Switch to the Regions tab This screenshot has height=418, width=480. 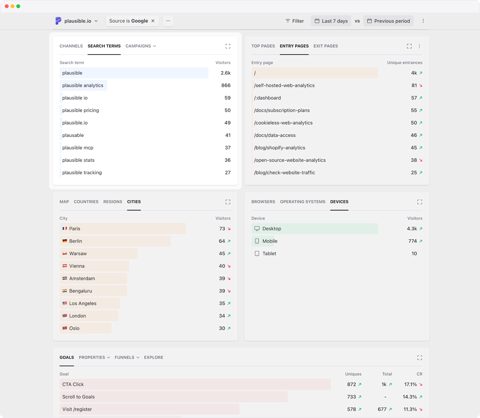point(113,202)
